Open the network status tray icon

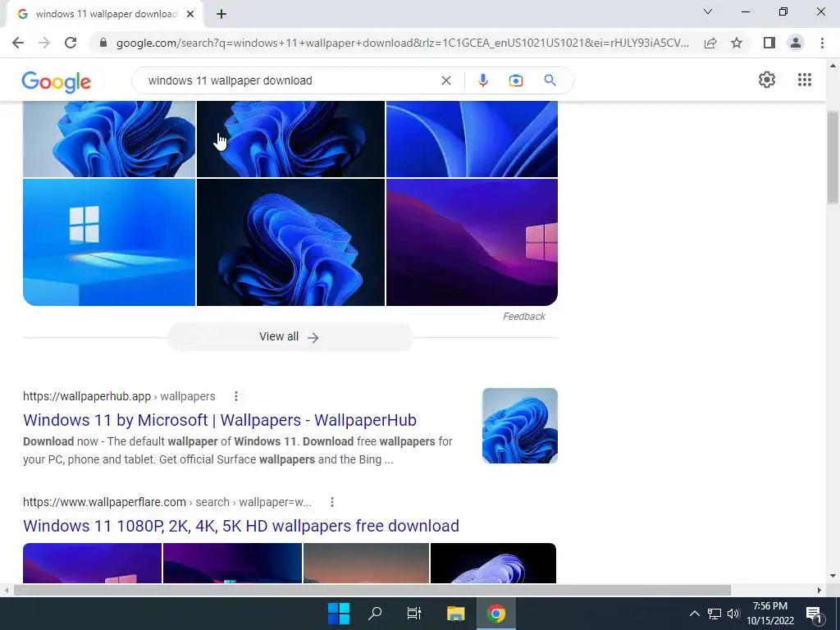click(714, 614)
